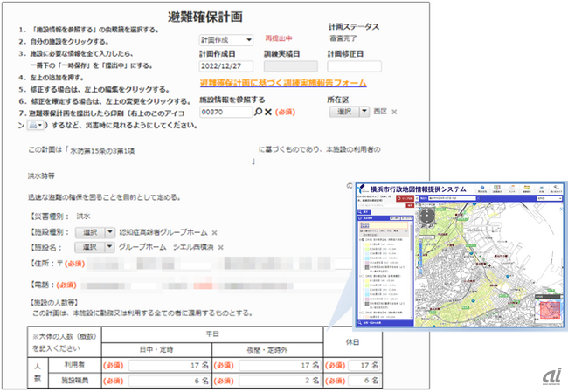Click the magnifier icon beside facility code 00370
Image resolution: width=568 pixels, height=392 pixels.
258,113
